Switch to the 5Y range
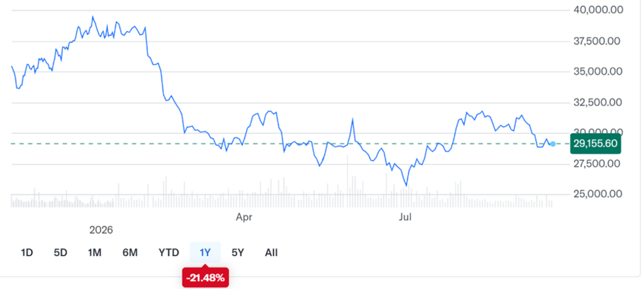This screenshot has height=289, width=644. (238, 252)
